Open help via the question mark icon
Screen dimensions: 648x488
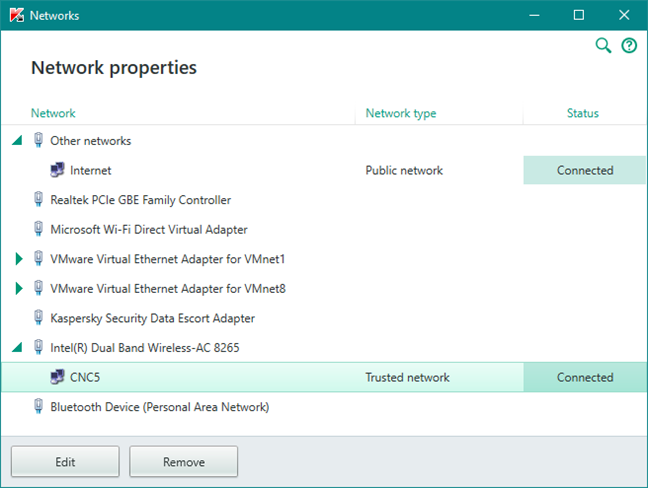629,45
